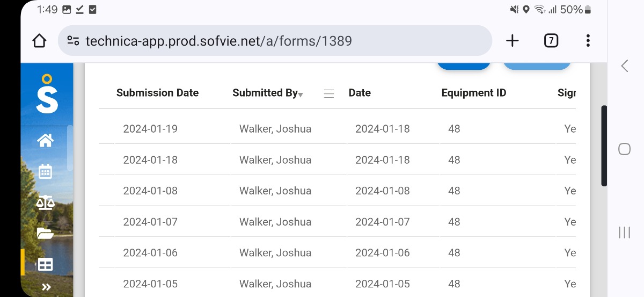Screen dimensions: 644x297
Task: Select the table grid sidebar icon
Action: coord(46,264)
